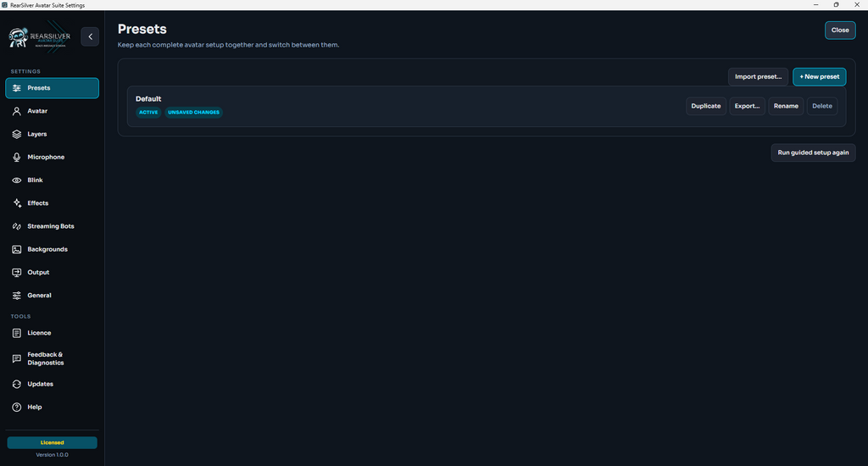Screen dimensions: 868x466
Task: Open the General label in sidebar
Action: coord(39,296)
